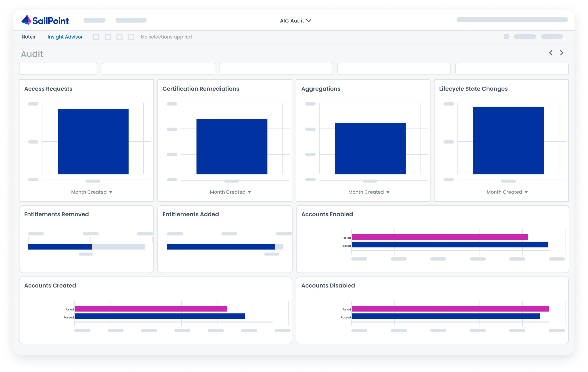Open Insight Advisor

[65, 37]
